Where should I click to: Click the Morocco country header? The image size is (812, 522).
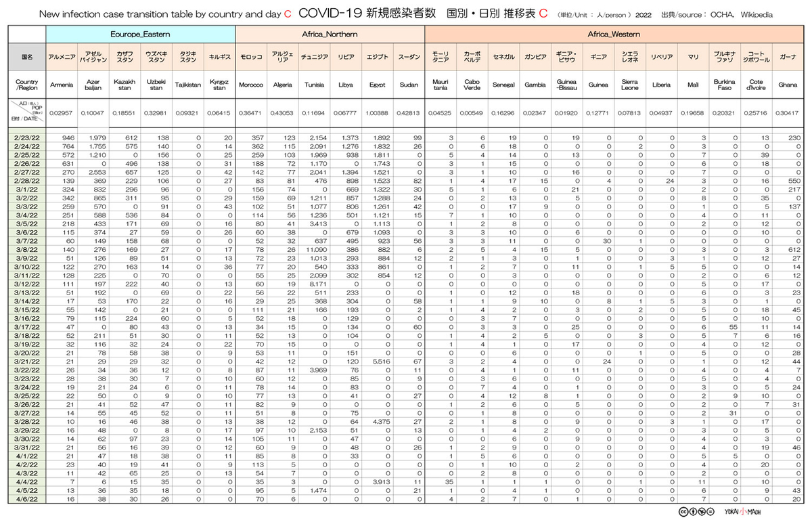tap(251, 85)
